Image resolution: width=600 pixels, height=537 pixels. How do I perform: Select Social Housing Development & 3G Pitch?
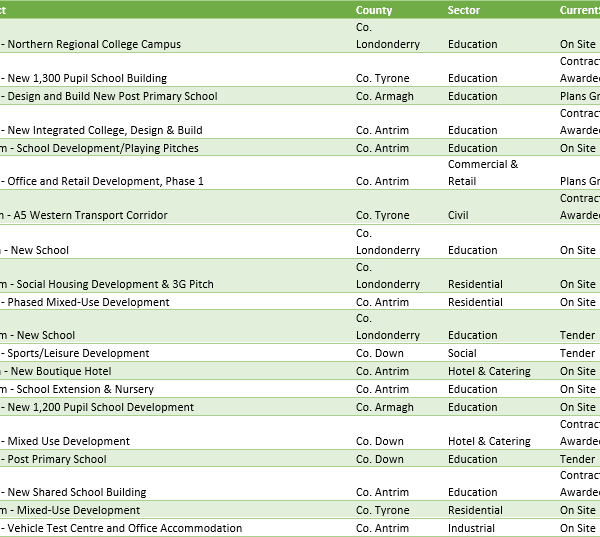(115, 284)
